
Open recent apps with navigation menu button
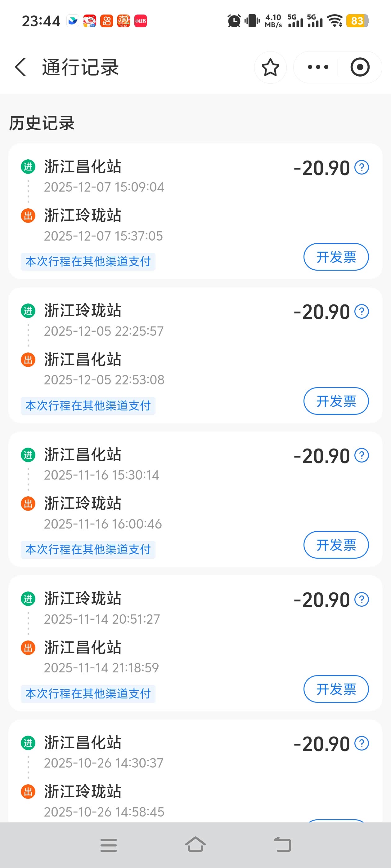pos(109,845)
